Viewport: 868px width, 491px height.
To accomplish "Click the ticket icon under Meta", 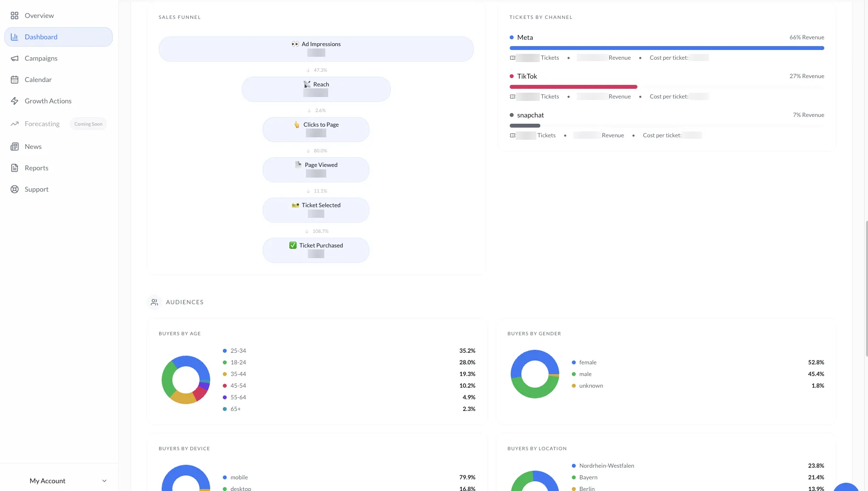I will click(x=513, y=58).
